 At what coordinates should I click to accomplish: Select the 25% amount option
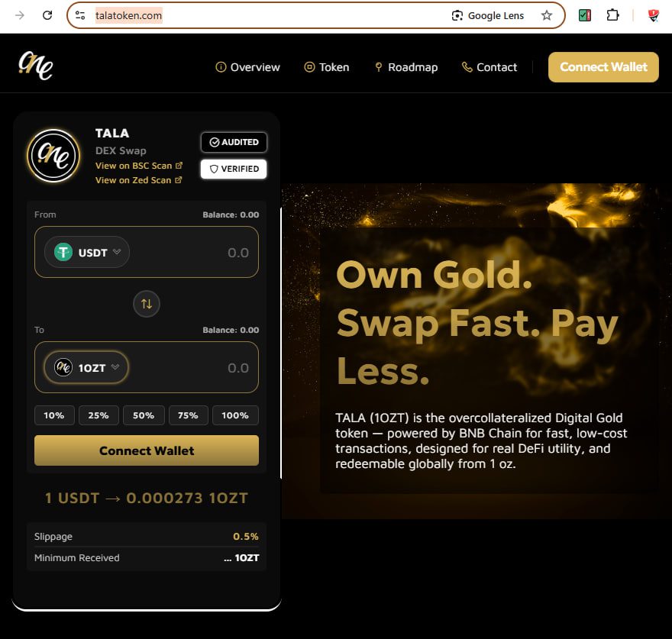click(x=99, y=415)
